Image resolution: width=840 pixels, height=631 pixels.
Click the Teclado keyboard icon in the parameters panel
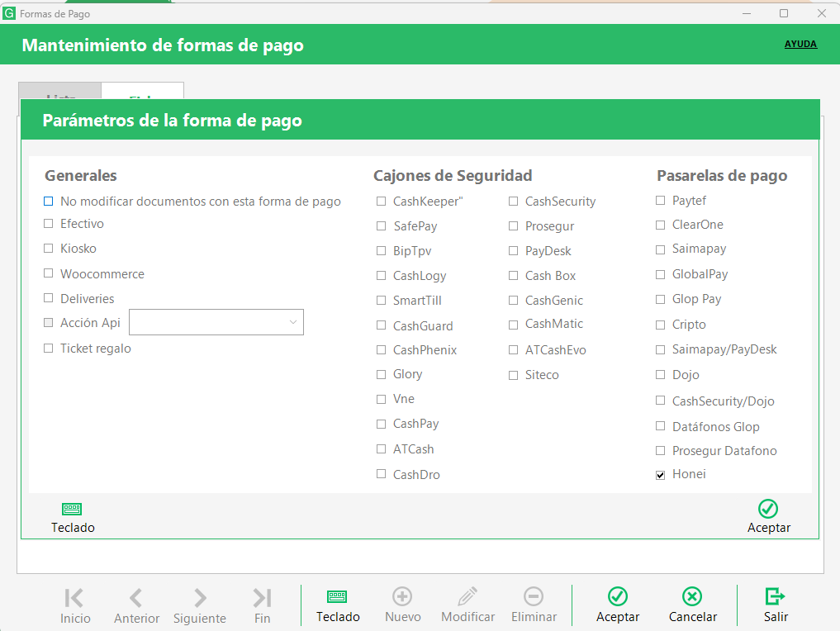73,510
